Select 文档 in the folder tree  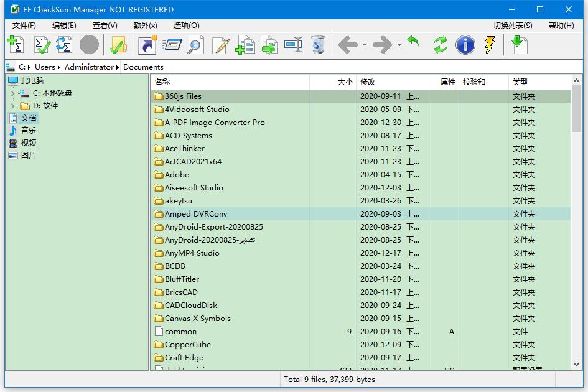29,118
